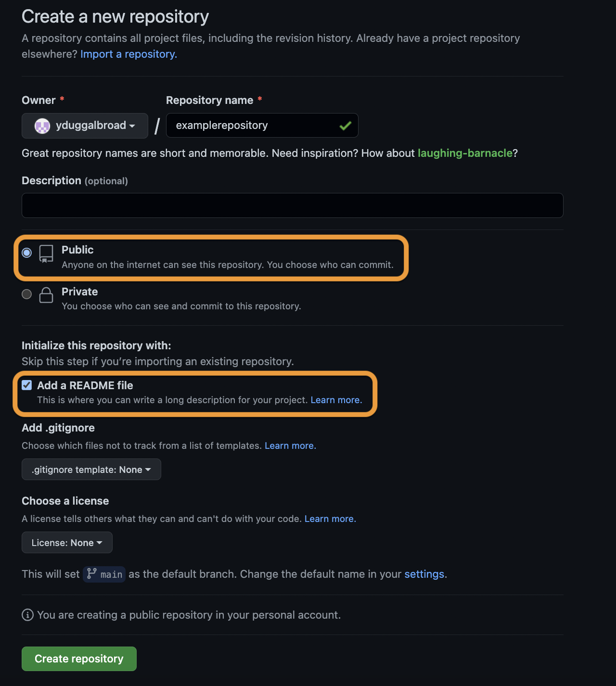The height and width of the screenshot is (686, 616).
Task: Click the Public repository book icon
Action: [x=46, y=254]
